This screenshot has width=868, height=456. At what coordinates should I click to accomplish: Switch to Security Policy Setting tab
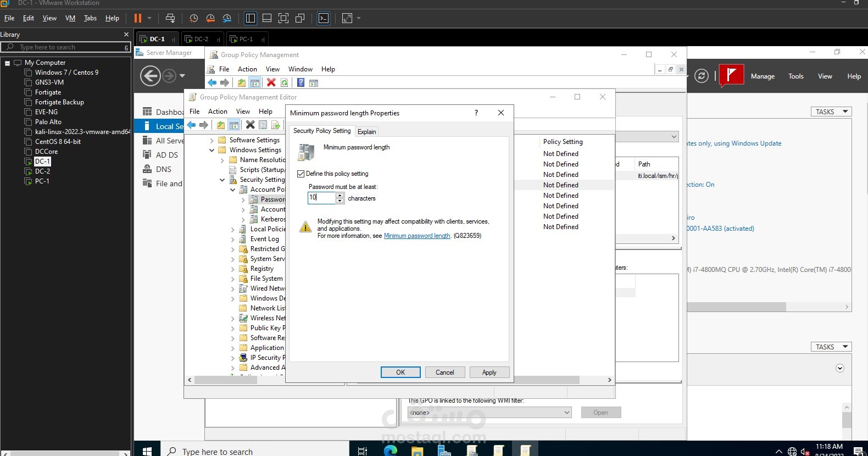pyautogui.click(x=322, y=131)
